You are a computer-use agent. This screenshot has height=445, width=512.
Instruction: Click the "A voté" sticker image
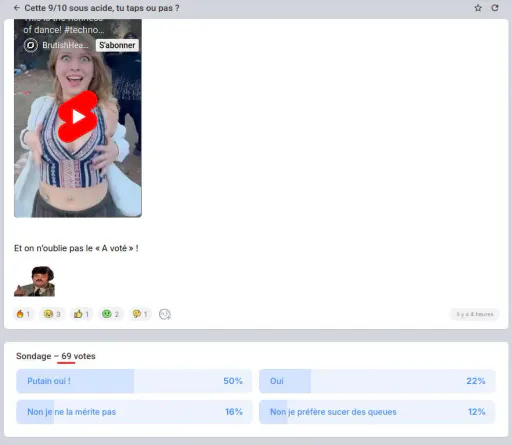(34, 281)
